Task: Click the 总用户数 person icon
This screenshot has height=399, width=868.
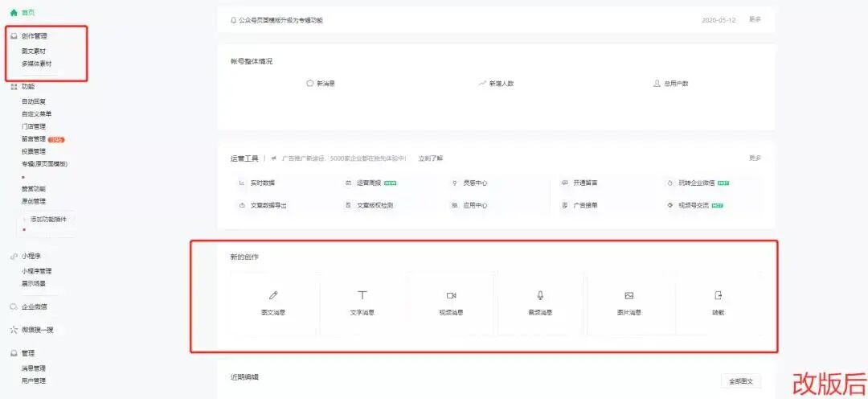Action: (x=657, y=83)
